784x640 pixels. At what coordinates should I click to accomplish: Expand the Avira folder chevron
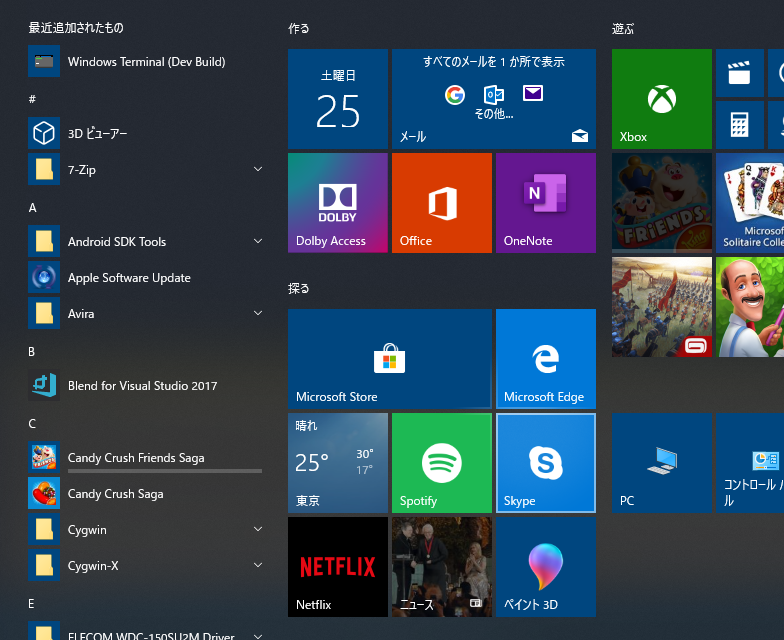click(258, 313)
